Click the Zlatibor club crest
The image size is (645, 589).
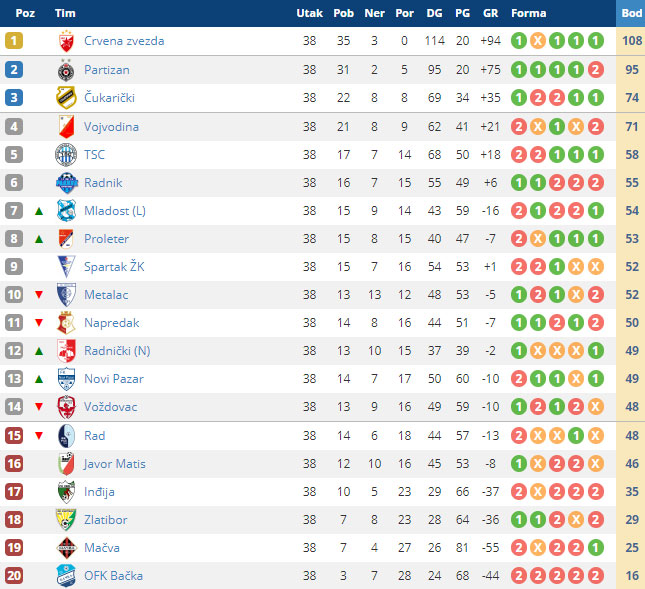(66, 520)
